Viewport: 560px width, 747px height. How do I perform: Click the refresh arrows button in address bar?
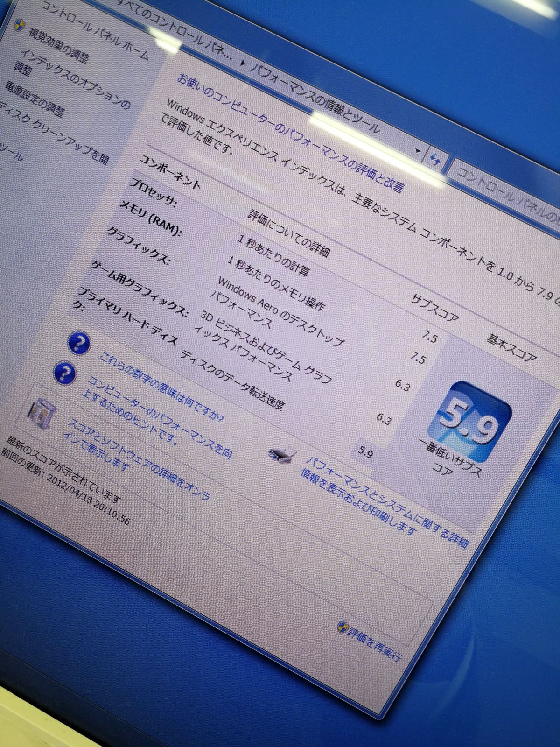tap(435, 161)
